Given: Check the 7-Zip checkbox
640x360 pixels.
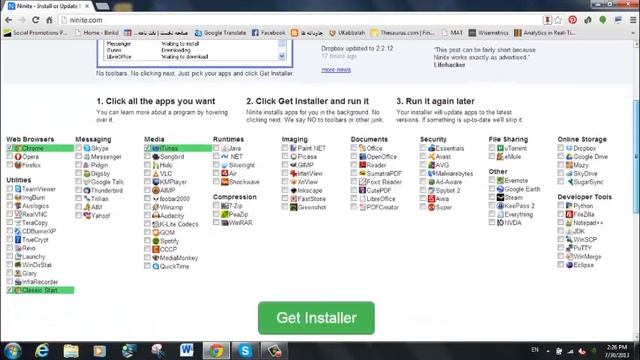Looking at the screenshot, I should pyautogui.click(x=216, y=206).
